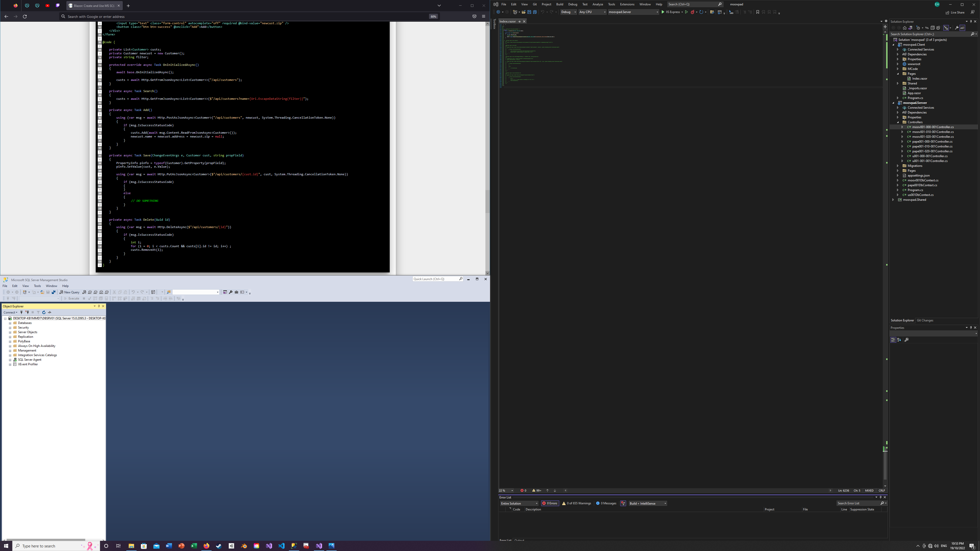This screenshot has width=980, height=551.
Task: Click the XMLA query icon in SSMS
Action: click(101, 292)
